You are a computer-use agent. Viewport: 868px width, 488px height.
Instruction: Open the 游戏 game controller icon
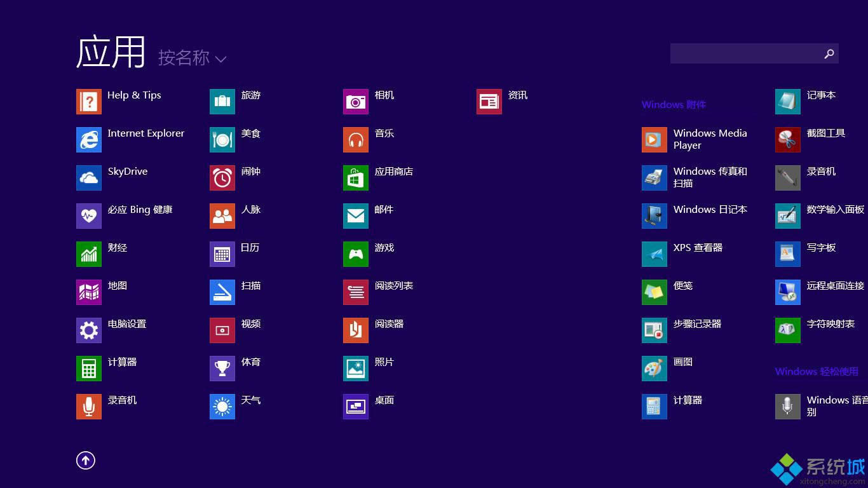356,254
